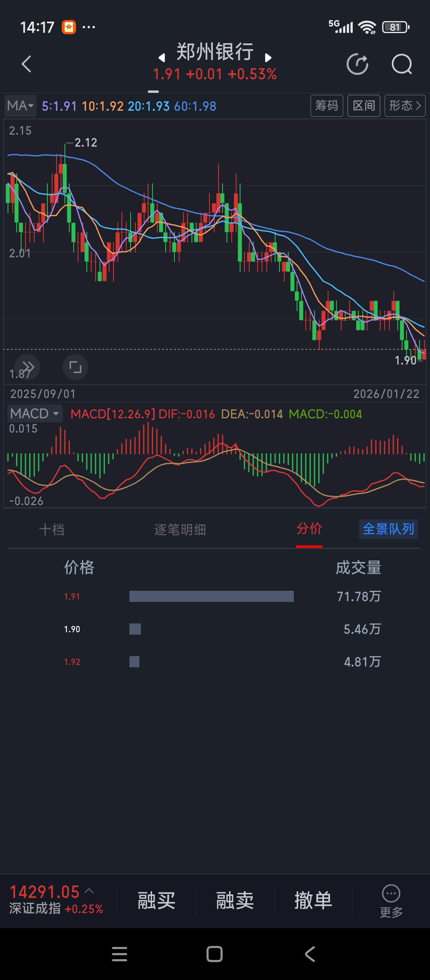The height and width of the screenshot is (980, 430).
Task: Tap the 2.12 high price marker on chart
Action: point(86,142)
